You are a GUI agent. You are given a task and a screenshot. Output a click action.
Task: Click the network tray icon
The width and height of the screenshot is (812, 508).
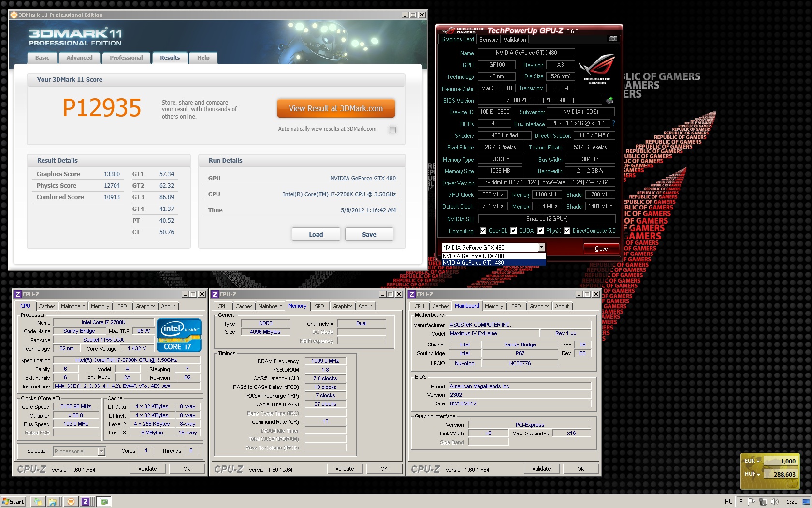(763, 502)
